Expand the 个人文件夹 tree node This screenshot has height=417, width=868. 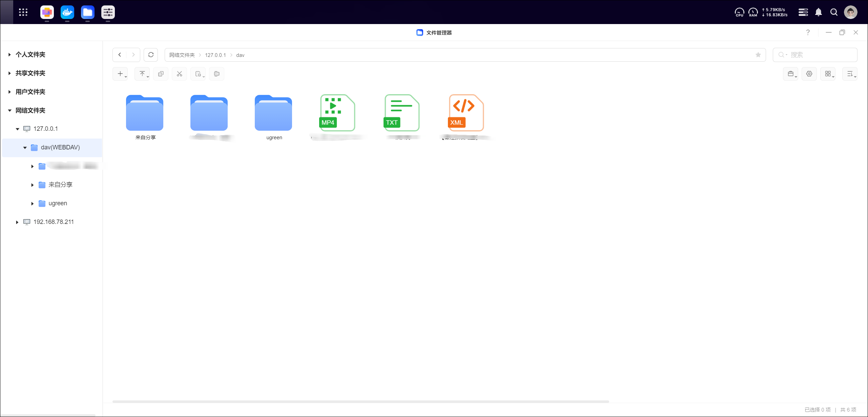click(x=9, y=55)
